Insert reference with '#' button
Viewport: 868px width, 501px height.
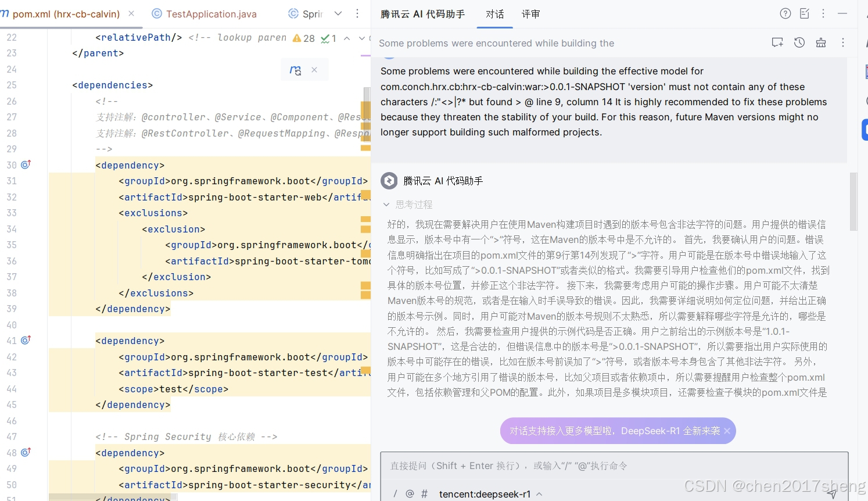click(424, 494)
